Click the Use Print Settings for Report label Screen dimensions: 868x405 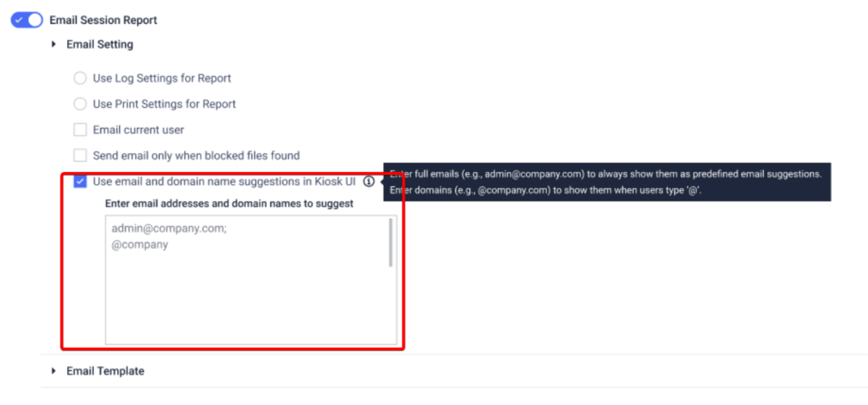pyautogui.click(x=164, y=104)
